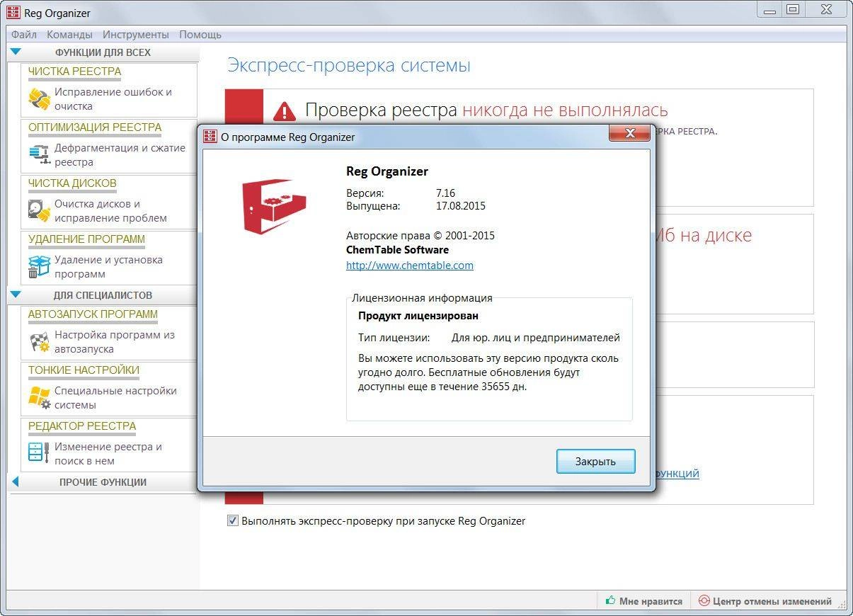Click ДЛЯ СПЕЦИАЛИСТОВ section header text

coord(103,295)
